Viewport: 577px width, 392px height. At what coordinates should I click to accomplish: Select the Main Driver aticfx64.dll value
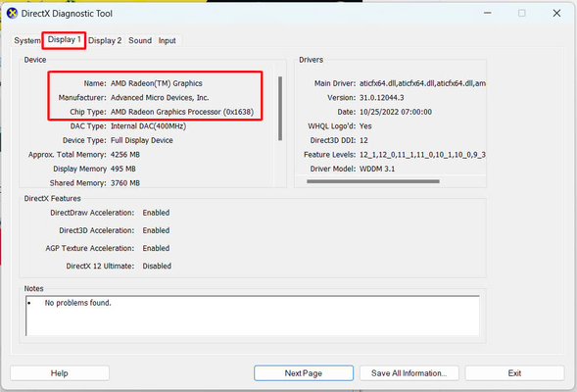pyautogui.click(x=422, y=83)
